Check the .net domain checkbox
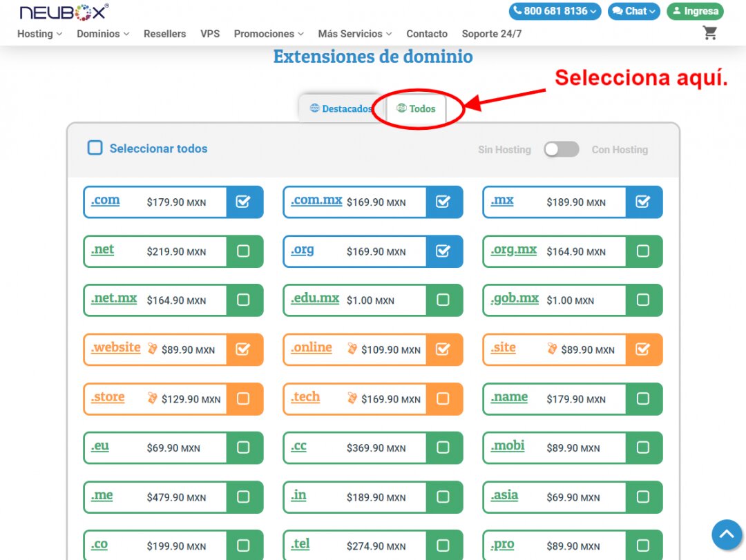This screenshot has height=560, width=746. [x=243, y=251]
